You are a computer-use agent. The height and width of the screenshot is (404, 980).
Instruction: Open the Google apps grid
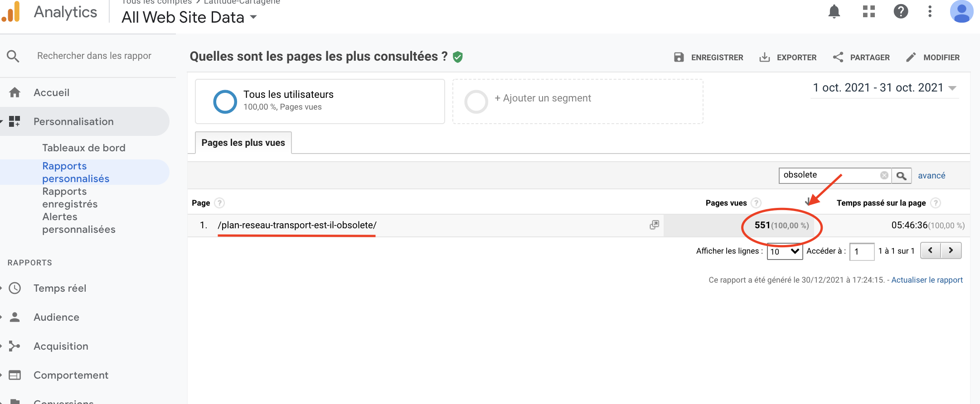[868, 11]
